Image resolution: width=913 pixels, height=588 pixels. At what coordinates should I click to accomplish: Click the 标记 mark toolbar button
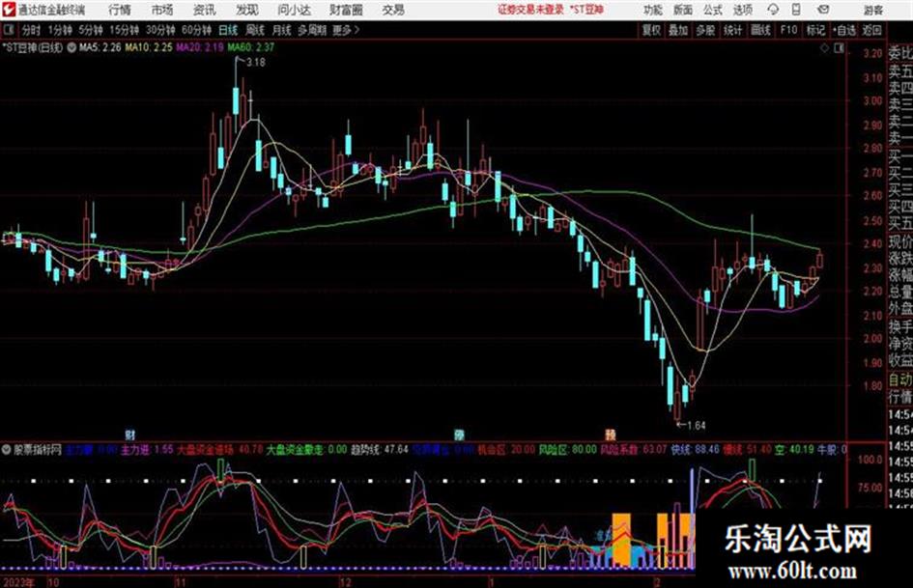pyautogui.click(x=815, y=30)
